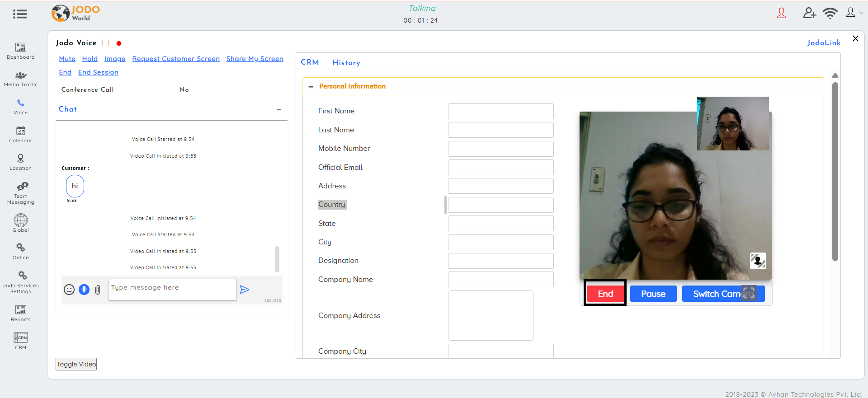Click the Image link

click(115, 59)
